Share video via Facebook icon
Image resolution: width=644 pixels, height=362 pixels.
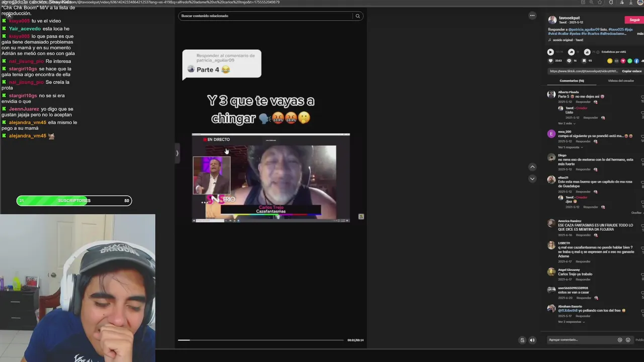(636, 61)
